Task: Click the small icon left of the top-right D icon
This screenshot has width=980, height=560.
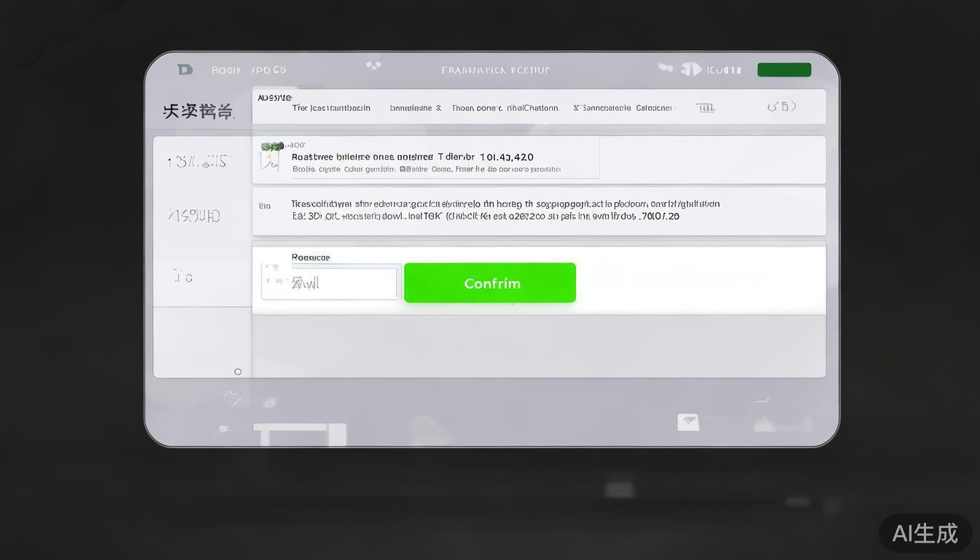Action: point(665,68)
